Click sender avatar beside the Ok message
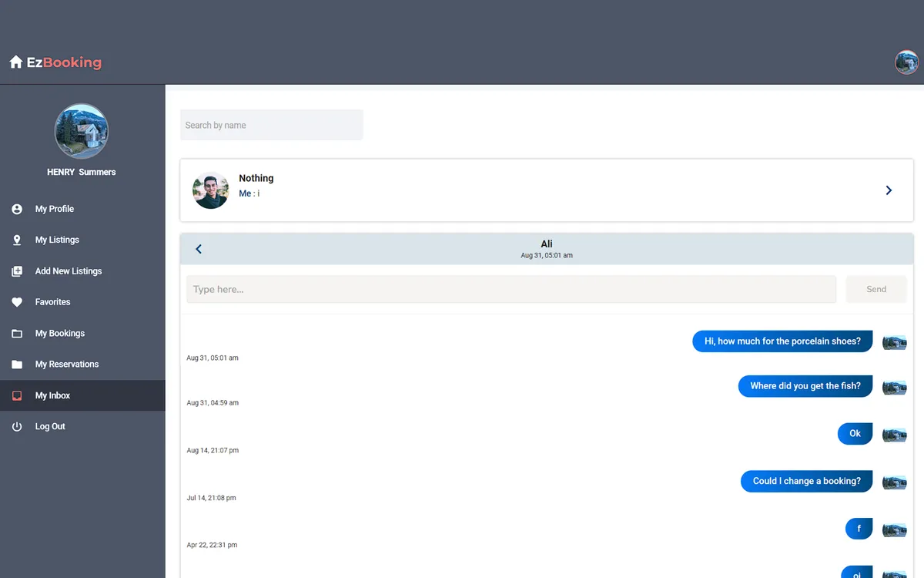Image resolution: width=924 pixels, height=578 pixels. (x=895, y=435)
